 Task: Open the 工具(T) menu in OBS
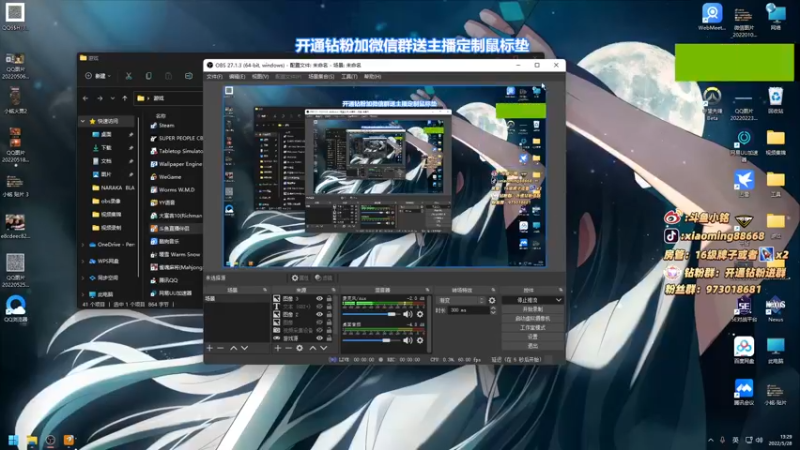click(349, 77)
